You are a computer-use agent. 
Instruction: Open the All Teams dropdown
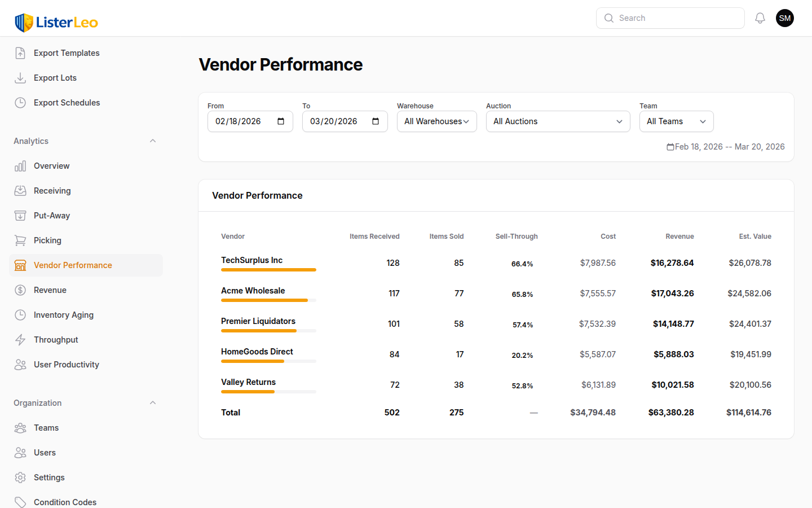coord(676,121)
